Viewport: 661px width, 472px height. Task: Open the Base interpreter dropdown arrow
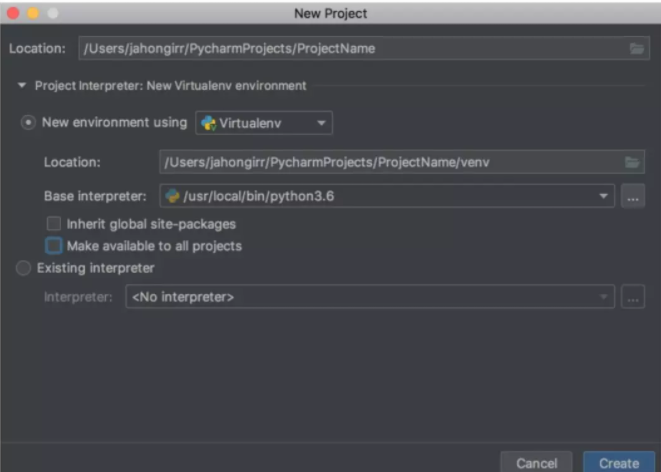604,196
